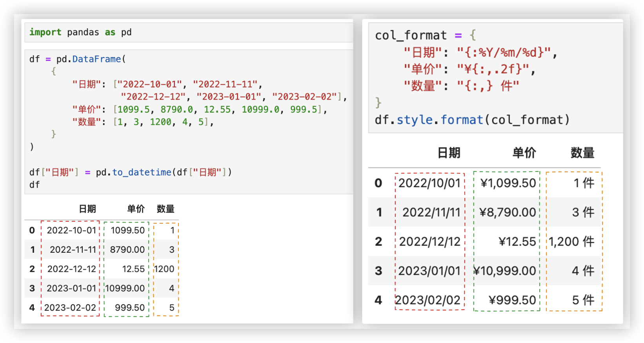The height and width of the screenshot is (343, 644).
Task: Click the ¥1,099.50 formatted price cell
Action: click(508, 183)
